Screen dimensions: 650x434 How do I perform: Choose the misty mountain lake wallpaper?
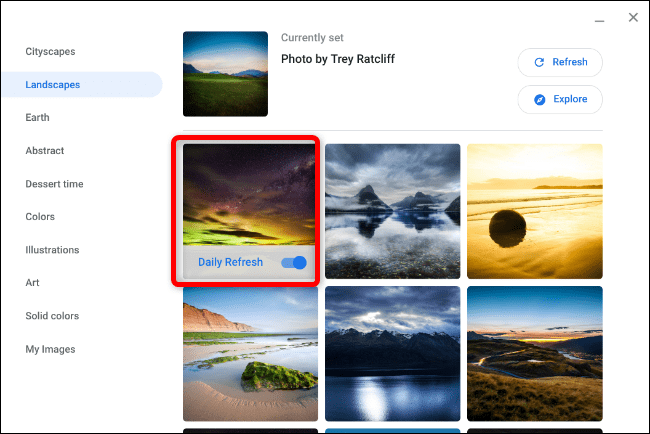coord(393,211)
